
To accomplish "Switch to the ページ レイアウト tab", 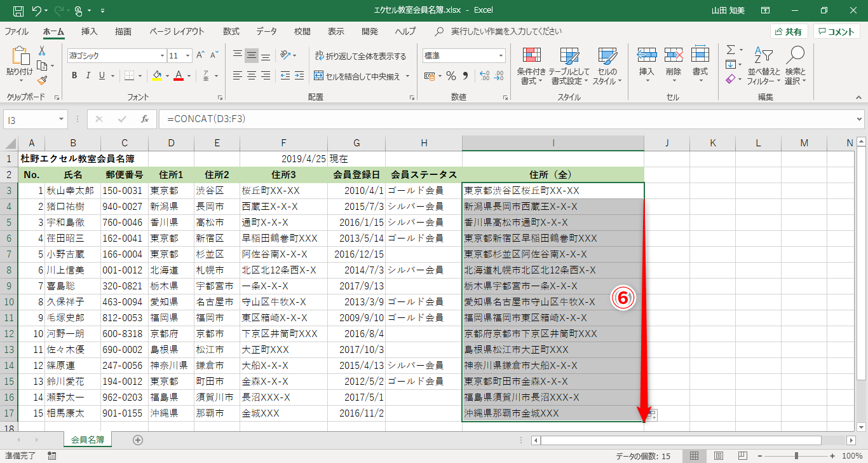I will (177, 31).
